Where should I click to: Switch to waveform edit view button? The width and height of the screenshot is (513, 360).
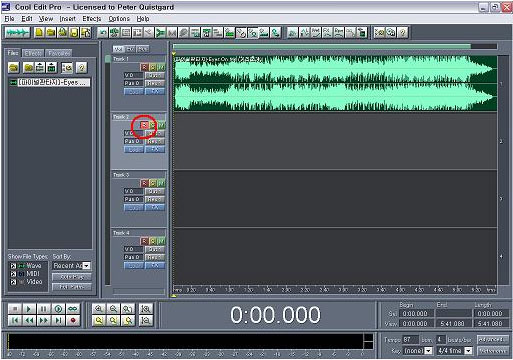click(x=18, y=32)
